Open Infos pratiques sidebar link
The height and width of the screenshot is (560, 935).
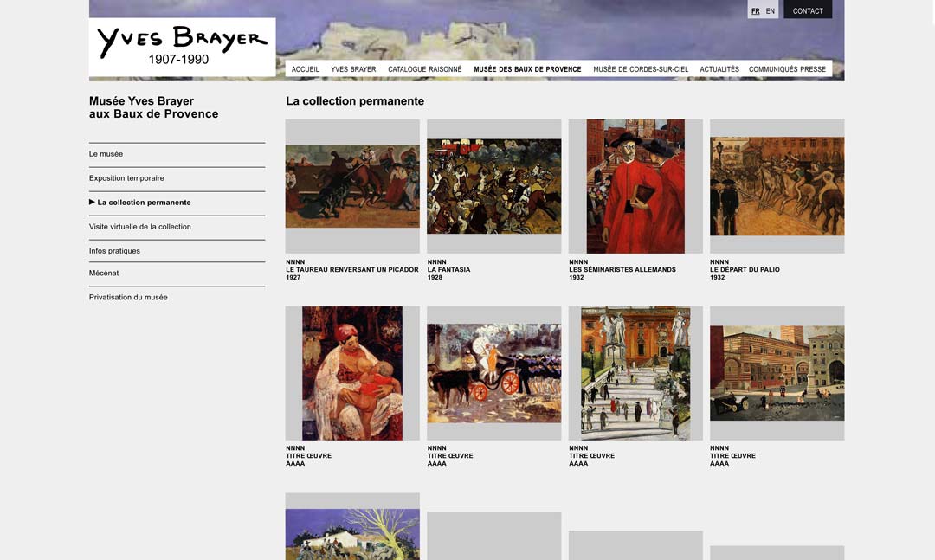click(114, 251)
